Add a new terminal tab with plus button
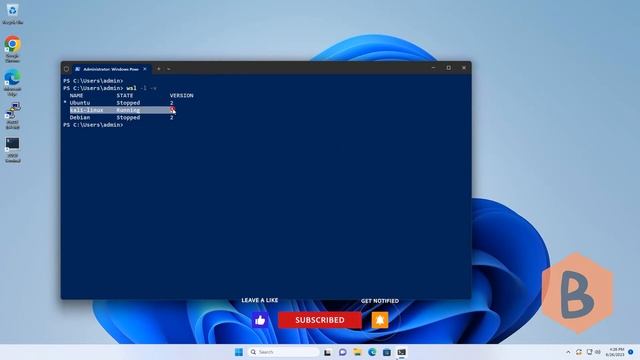This screenshot has width=640, height=360. (x=159, y=69)
